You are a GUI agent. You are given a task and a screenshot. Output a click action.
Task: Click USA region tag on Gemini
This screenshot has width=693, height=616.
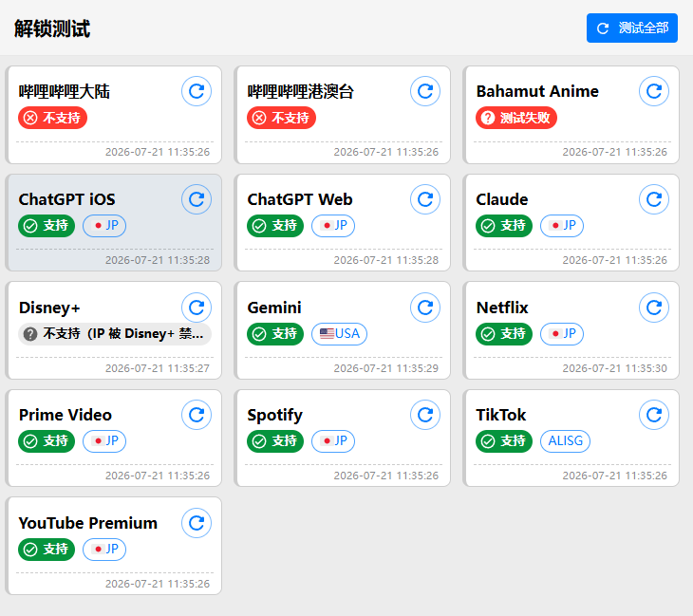pos(340,334)
